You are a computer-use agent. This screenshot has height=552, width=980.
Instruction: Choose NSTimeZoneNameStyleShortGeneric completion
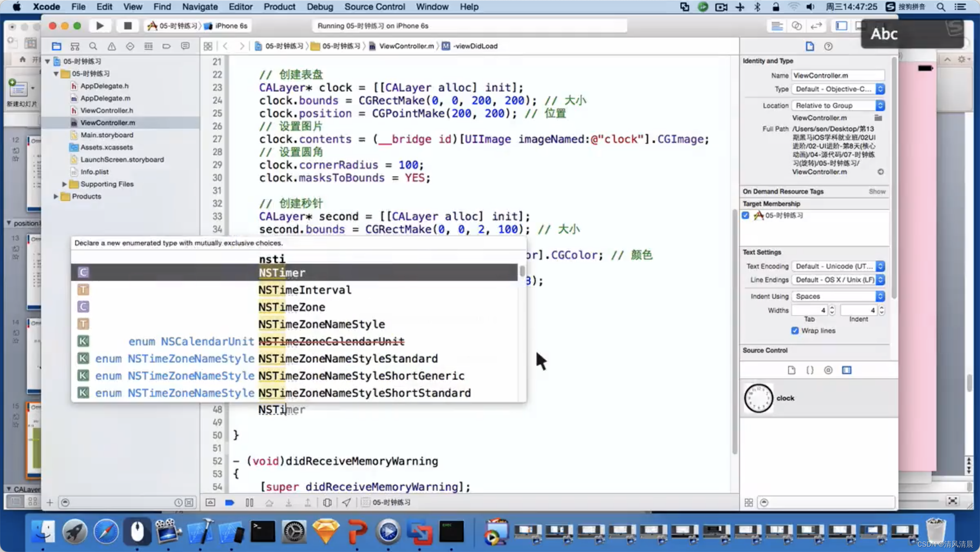click(x=294, y=375)
